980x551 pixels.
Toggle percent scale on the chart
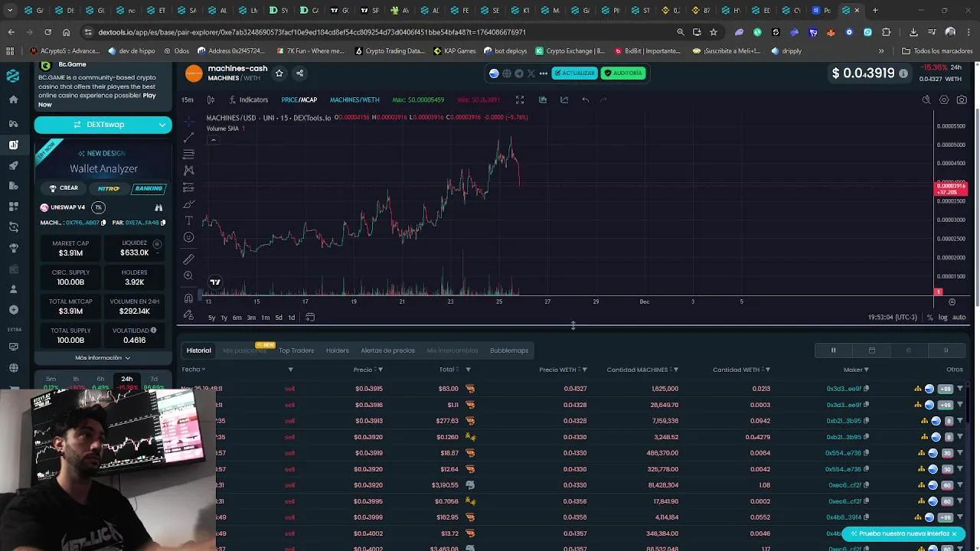click(929, 317)
